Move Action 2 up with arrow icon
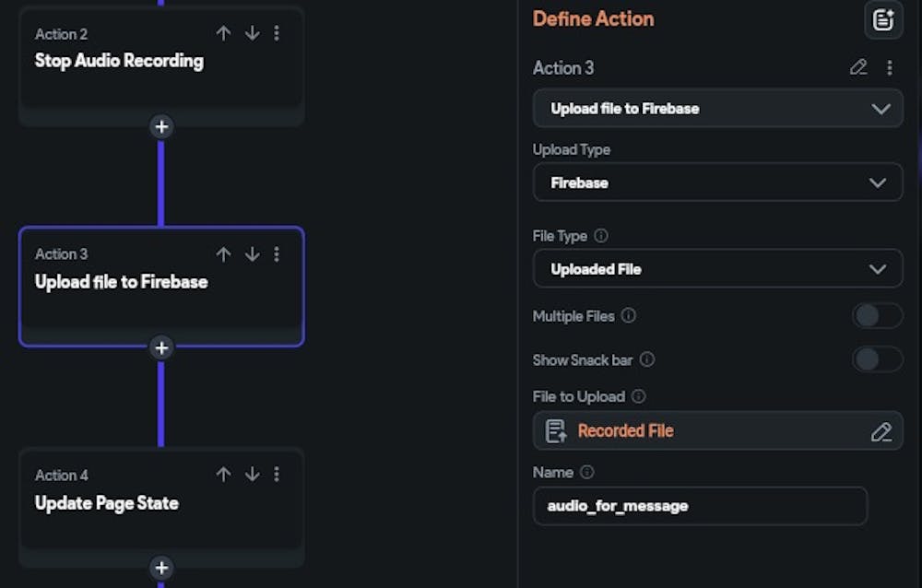 click(x=223, y=33)
